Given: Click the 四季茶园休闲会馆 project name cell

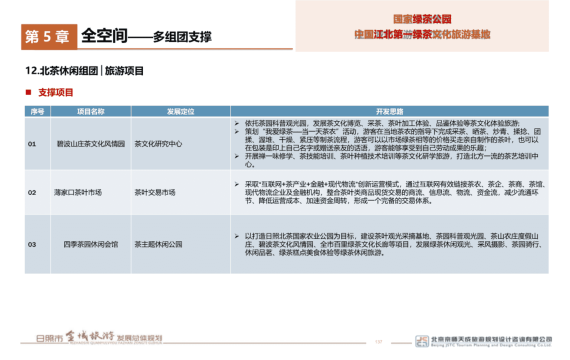Looking at the screenshot, I should coord(91,244).
